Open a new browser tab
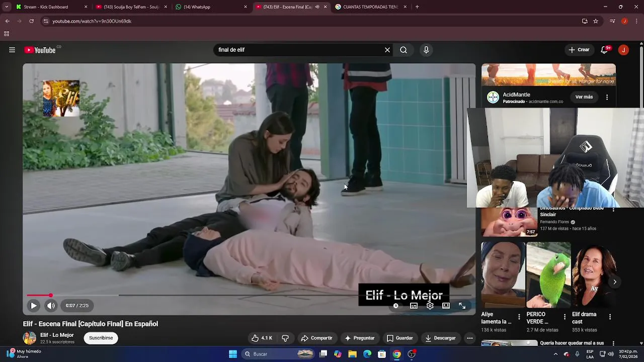Viewport: 644px width, 362px height. [417, 7]
